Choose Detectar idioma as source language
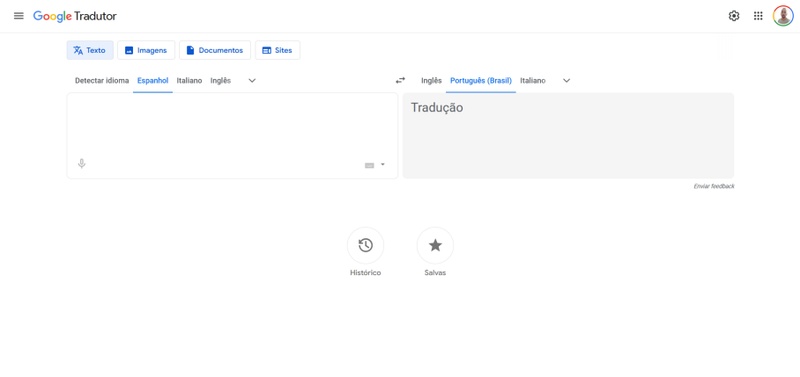 click(x=102, y=81)
